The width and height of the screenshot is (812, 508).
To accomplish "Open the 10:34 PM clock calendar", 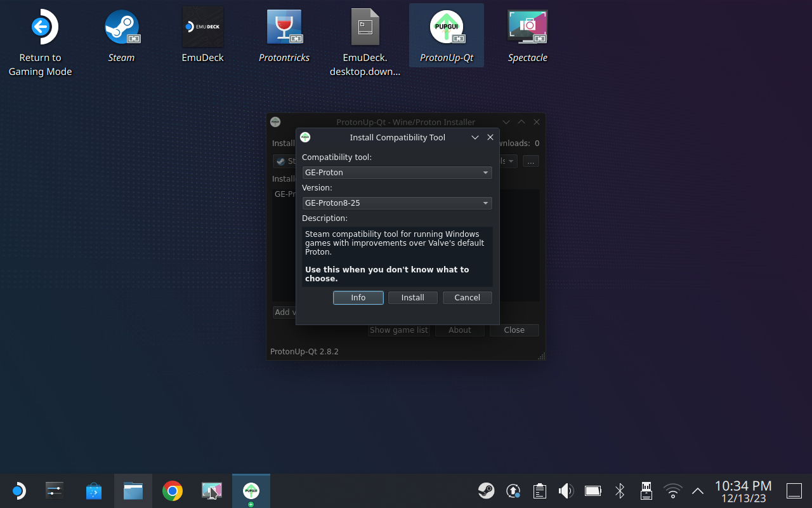I will [x=743, y=491].
